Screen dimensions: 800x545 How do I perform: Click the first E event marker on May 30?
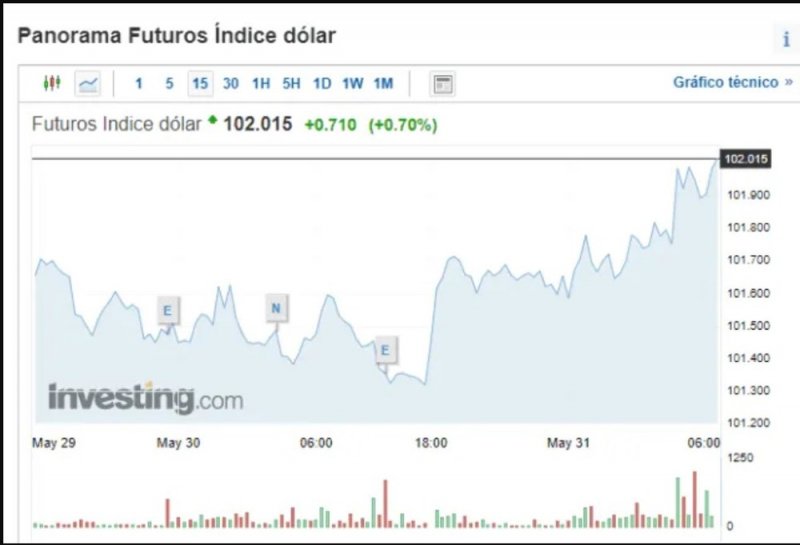pyautogui.click(x=167, y=311)
